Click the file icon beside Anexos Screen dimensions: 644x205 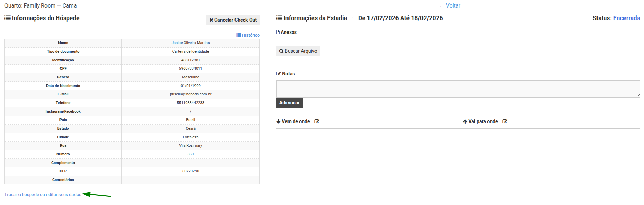point(278,32)
